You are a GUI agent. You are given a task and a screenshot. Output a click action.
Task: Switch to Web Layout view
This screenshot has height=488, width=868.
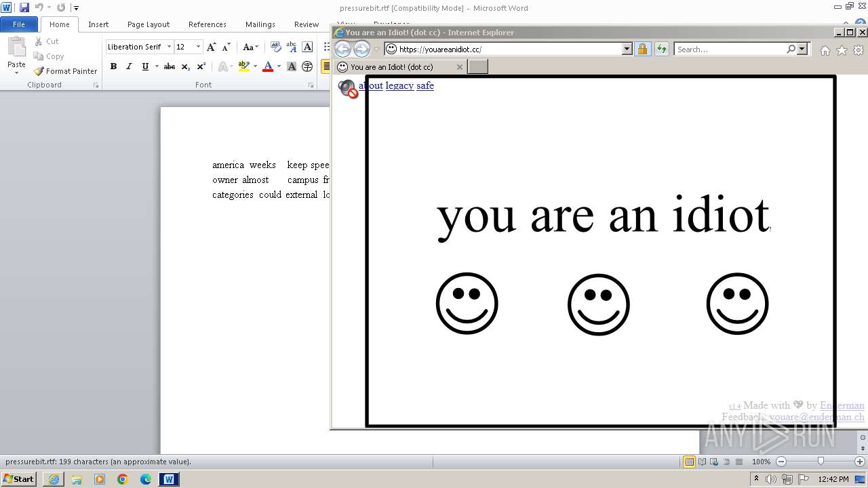(713, 462)
